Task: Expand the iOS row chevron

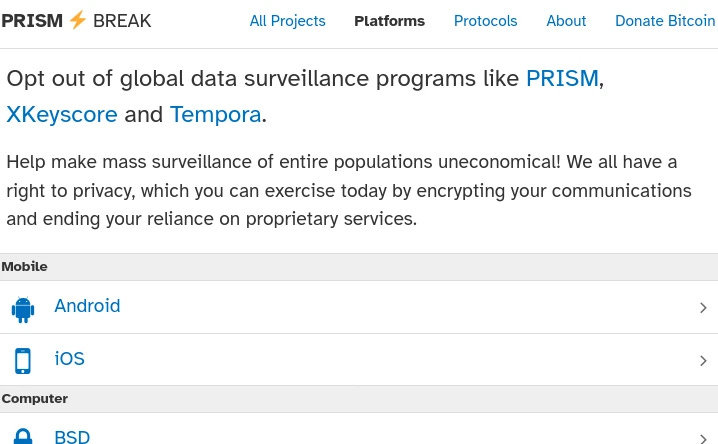Action: [703, 361]
